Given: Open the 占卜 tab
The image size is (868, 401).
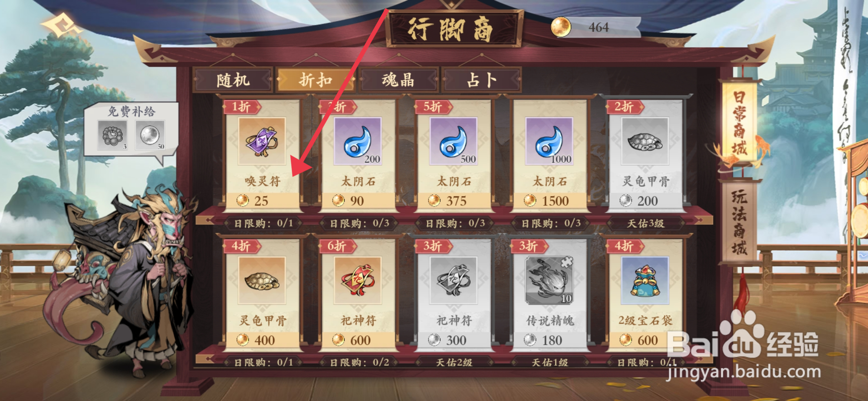Looking at the screenshot, I should point(481,80).
